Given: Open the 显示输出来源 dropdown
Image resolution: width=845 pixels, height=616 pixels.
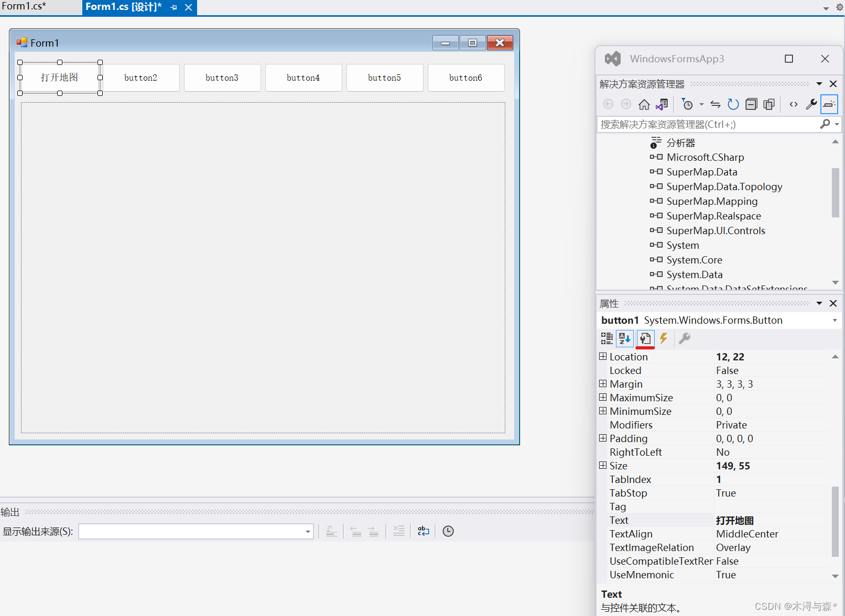Looking at the screenshot, I should (307, 531).
